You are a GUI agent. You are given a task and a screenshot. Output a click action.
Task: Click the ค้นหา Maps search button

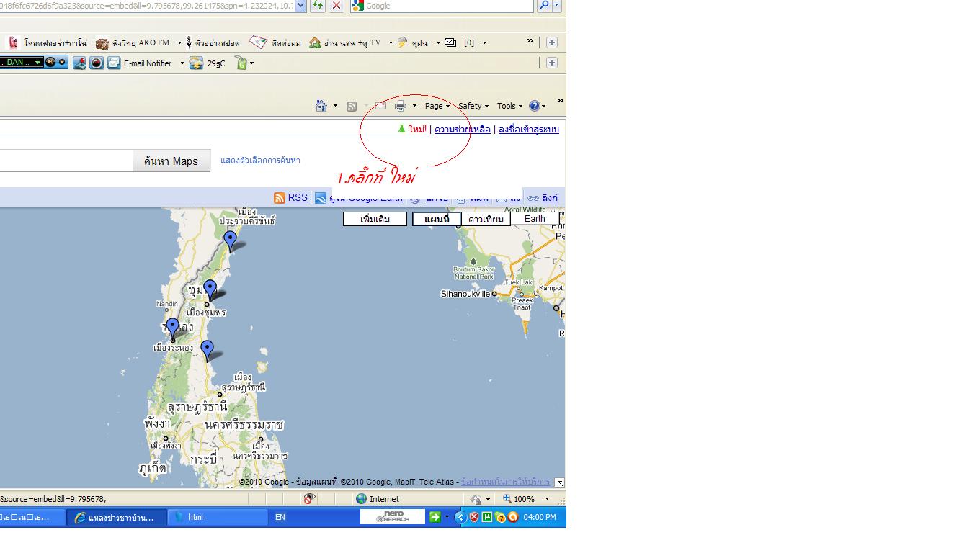171,161
